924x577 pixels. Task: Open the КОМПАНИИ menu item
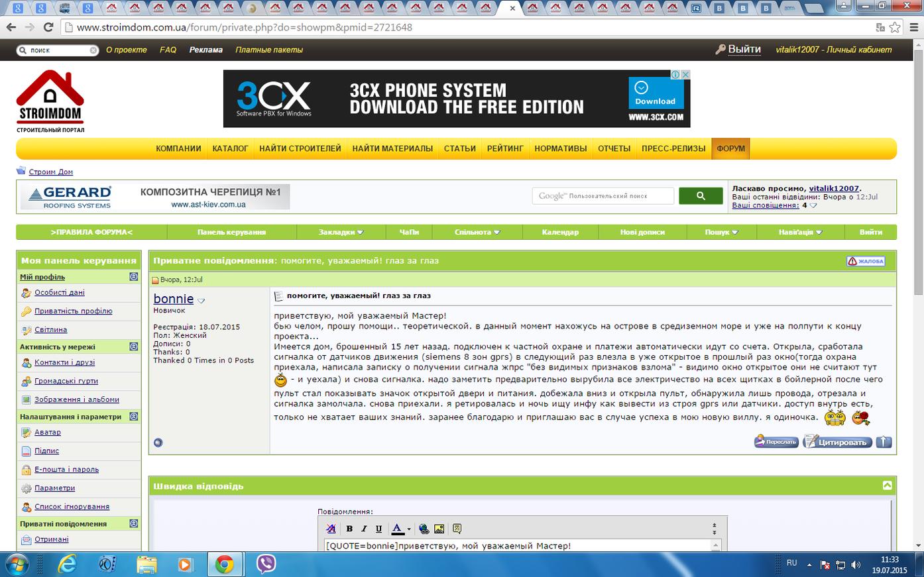[178, 148]
